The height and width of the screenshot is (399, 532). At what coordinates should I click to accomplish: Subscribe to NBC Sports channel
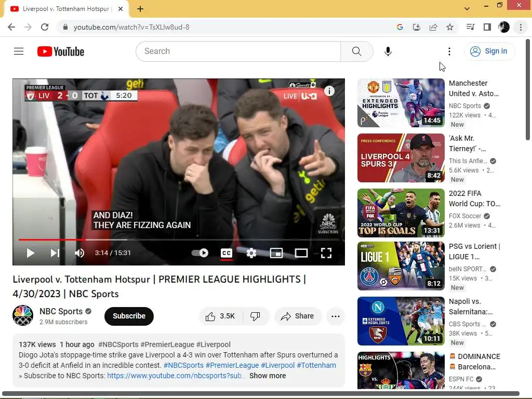(x=129, y=316)
